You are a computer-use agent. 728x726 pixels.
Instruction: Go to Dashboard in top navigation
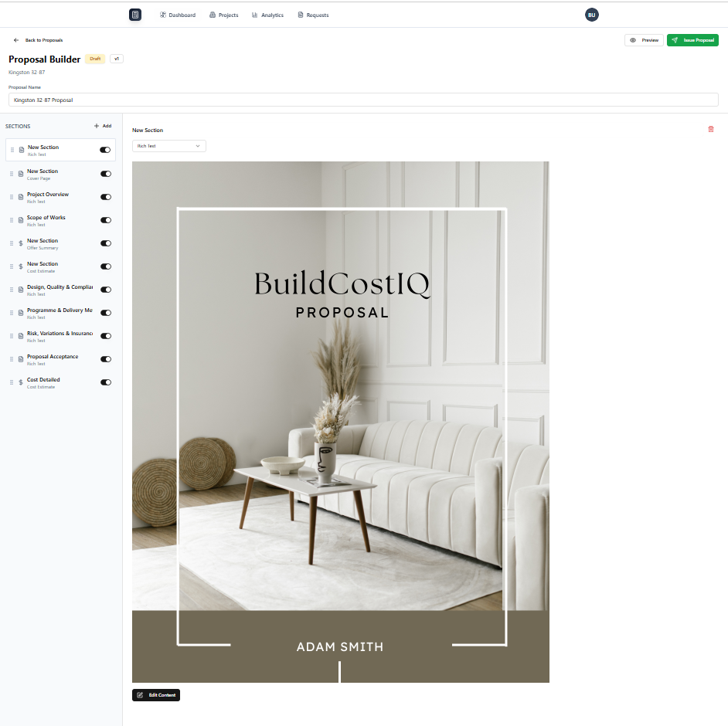tap(177, 15)
